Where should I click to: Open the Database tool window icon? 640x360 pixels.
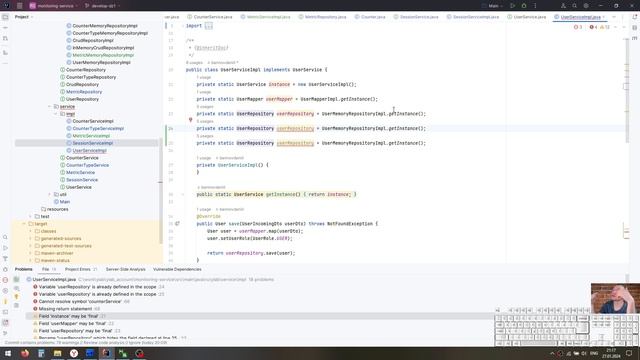(x=635, y=28)
